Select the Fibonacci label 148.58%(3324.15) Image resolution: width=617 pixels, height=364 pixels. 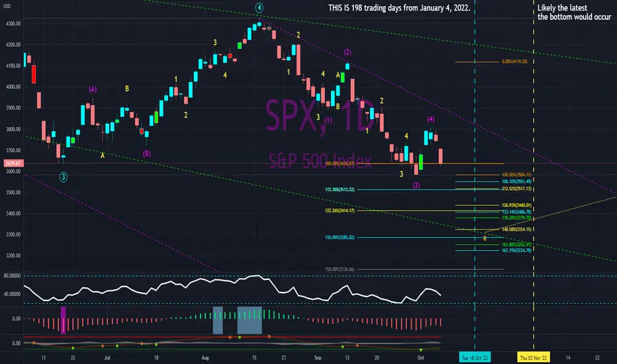(x=516, y=230)
